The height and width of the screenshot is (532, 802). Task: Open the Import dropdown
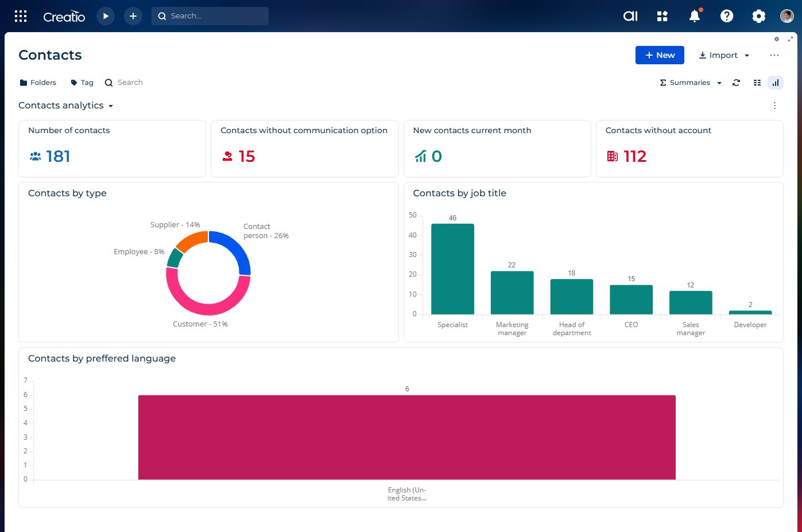point(724,55)
